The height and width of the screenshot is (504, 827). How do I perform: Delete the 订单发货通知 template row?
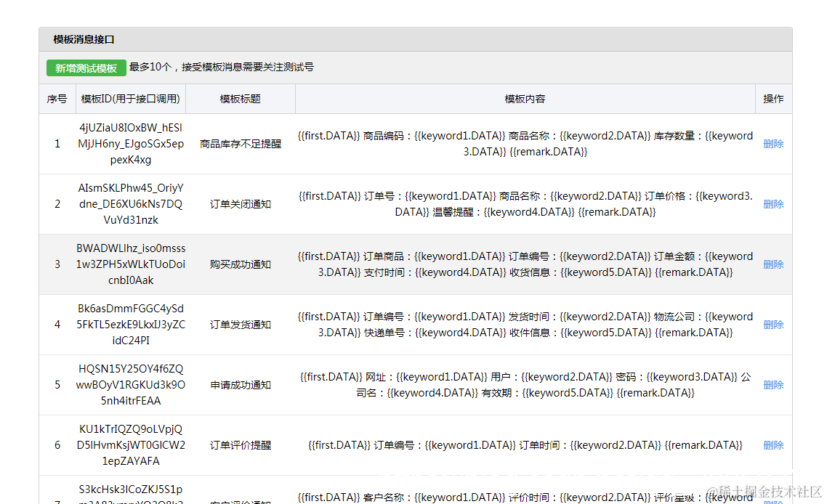point(773,325)
